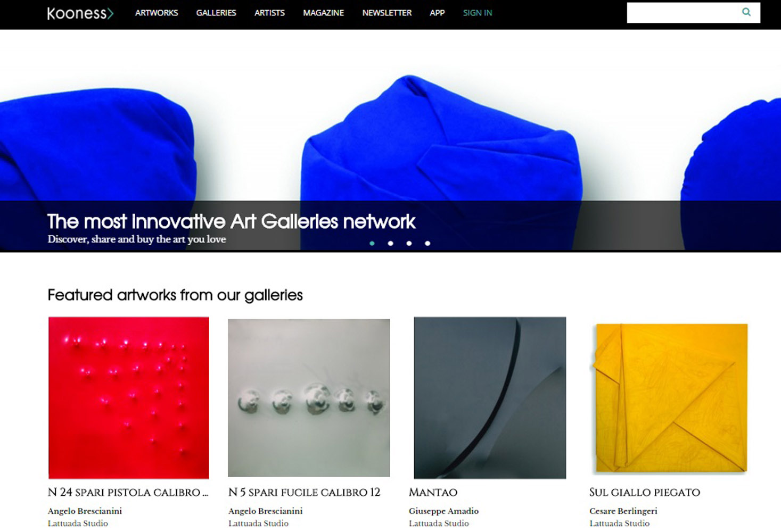Select the third carousel slide dot

(x=409, y=243)
